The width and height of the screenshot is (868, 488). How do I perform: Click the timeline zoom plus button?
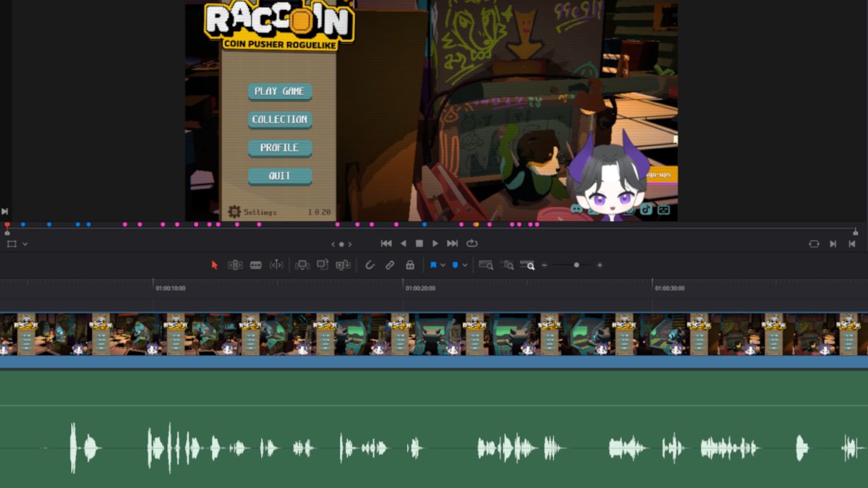[600, 265]
